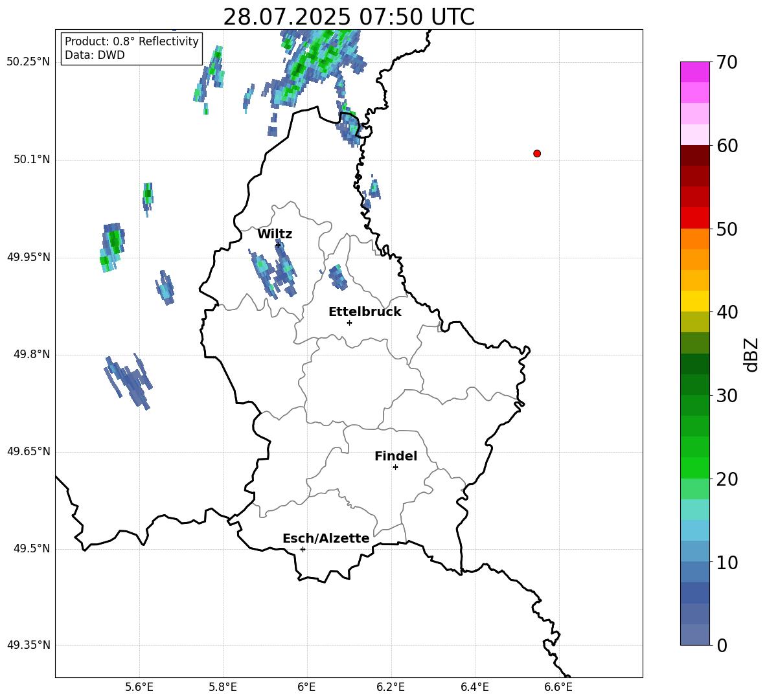Screen dimensions: 767x700
Task: Click colorbar tick label 10
Action: click(727, 562)
